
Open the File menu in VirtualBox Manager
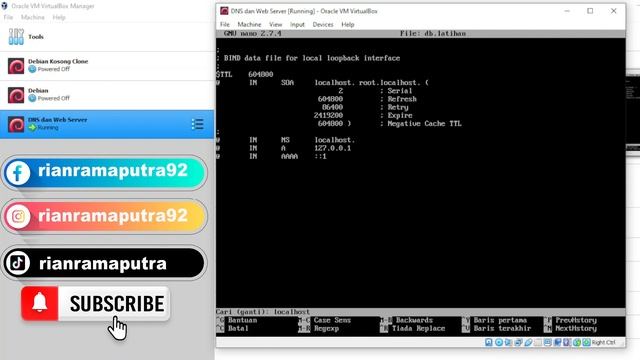pyautogui.click(x=8, y=17)
